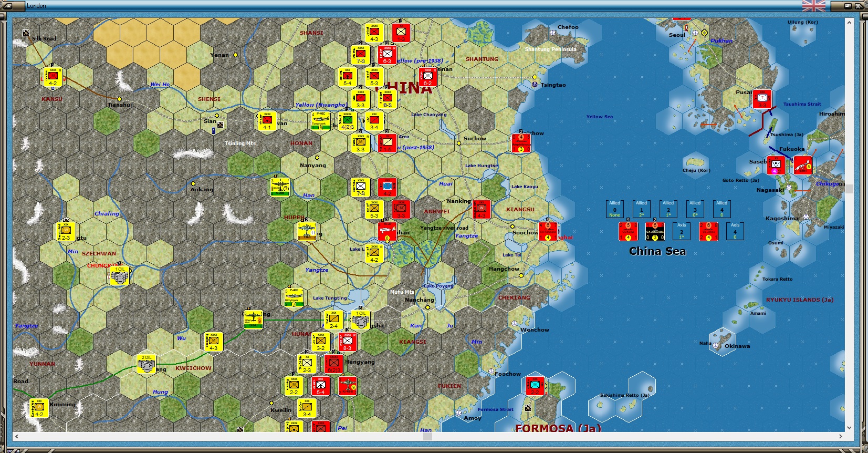The height and width of the screenshot is (453, 868).
Task: Select the 1 OIL counter at Chungking
Action: [120, 275]
